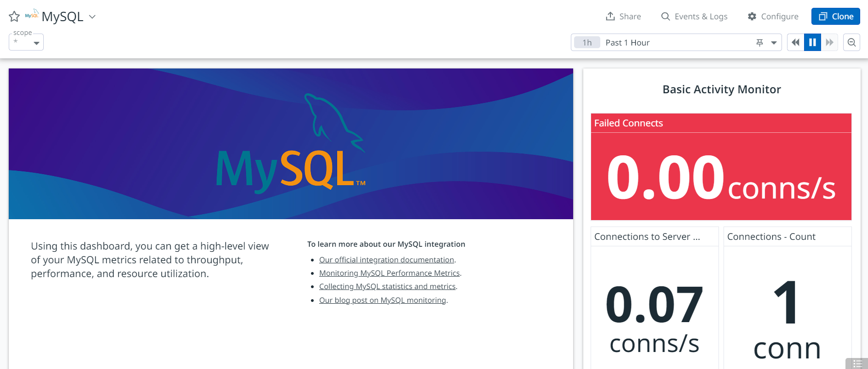The width and height of the screenshot is (868, 369).
Task: Click the small MySQL logo icon beside title
Action: [x=32, y=14]
